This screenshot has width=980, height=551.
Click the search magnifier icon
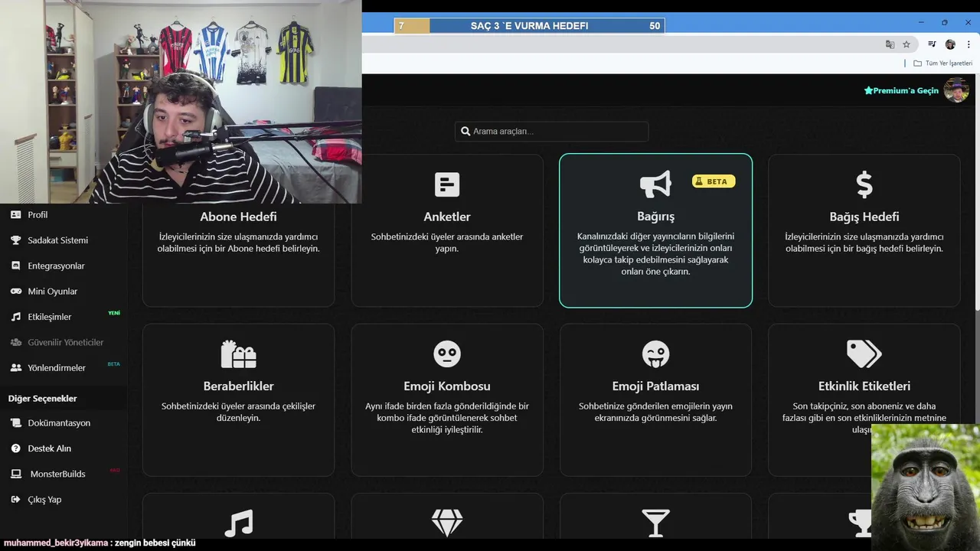click(465, 132)
